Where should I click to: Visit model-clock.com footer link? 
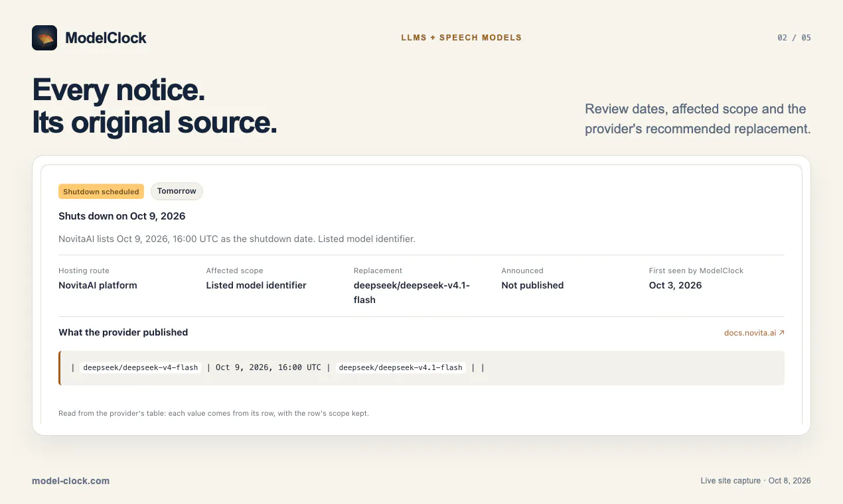(x=70, y=481)
